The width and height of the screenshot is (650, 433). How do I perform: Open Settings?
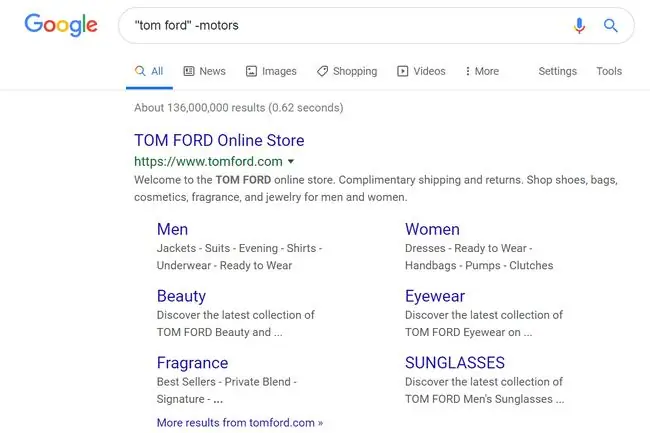coord(558,71)
